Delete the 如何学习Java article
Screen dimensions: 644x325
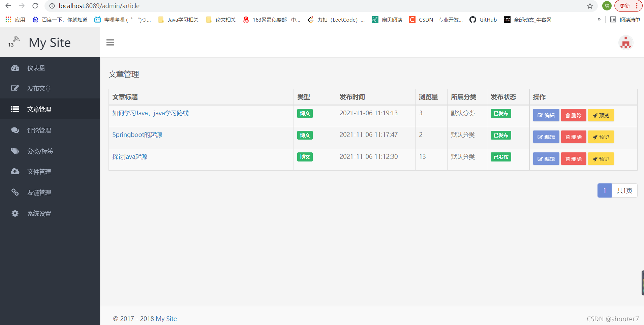pyautogui.click(x=574, y=115)
